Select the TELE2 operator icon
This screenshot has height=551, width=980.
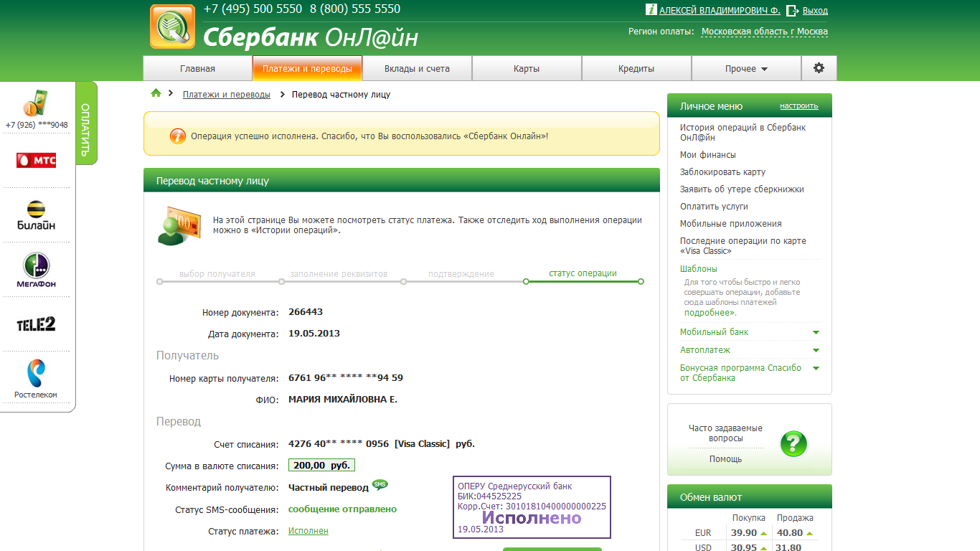pos(36,324)
